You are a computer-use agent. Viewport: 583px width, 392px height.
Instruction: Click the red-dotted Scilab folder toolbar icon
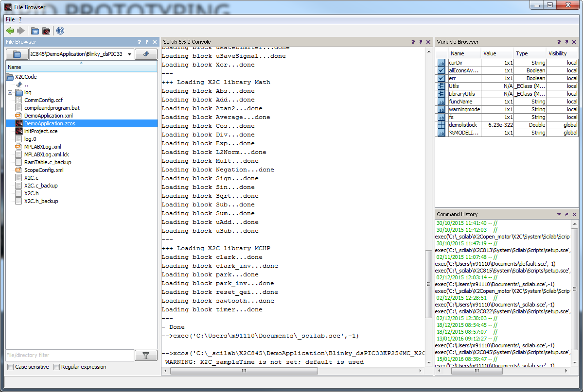click(46, 31)
